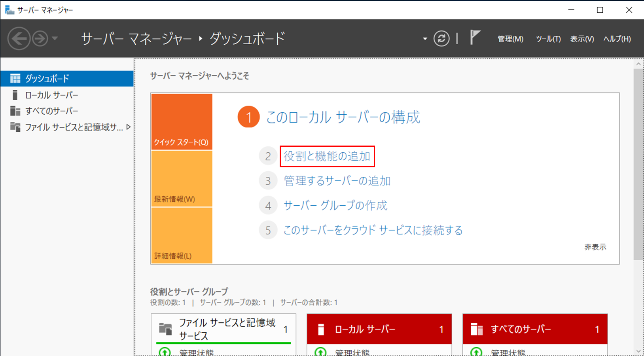Click このサーバーをクラウド サービスに接続する link
Screen dimensions: 644x356
pos(373,230)
